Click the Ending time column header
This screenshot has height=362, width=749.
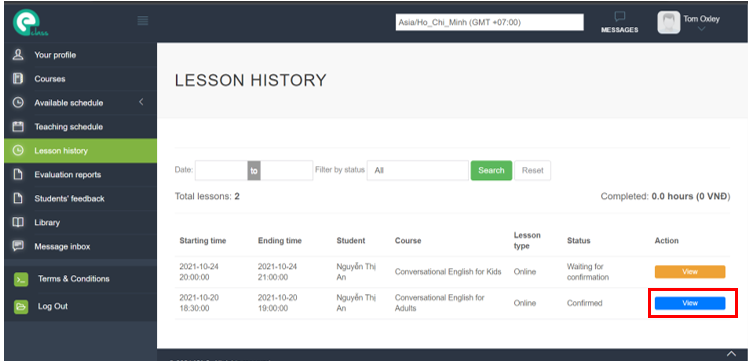(x=280, y=241)
